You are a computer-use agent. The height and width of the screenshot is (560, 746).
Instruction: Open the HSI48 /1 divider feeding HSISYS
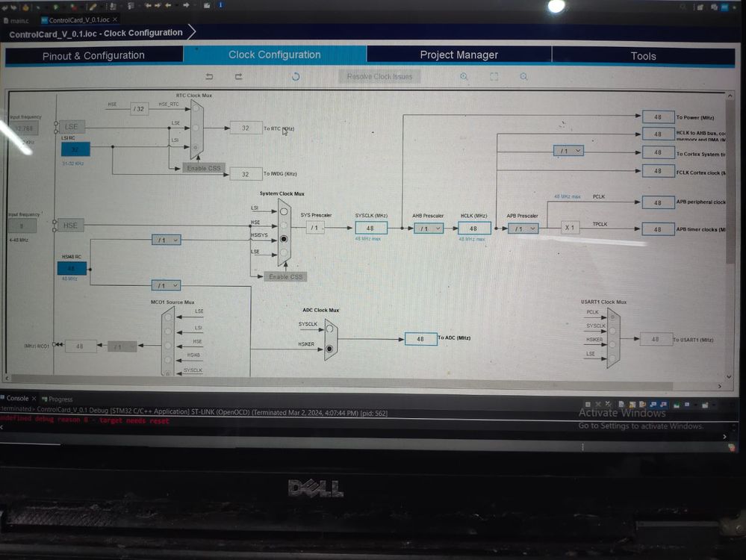pyautogui.click(x=167, y=240)
